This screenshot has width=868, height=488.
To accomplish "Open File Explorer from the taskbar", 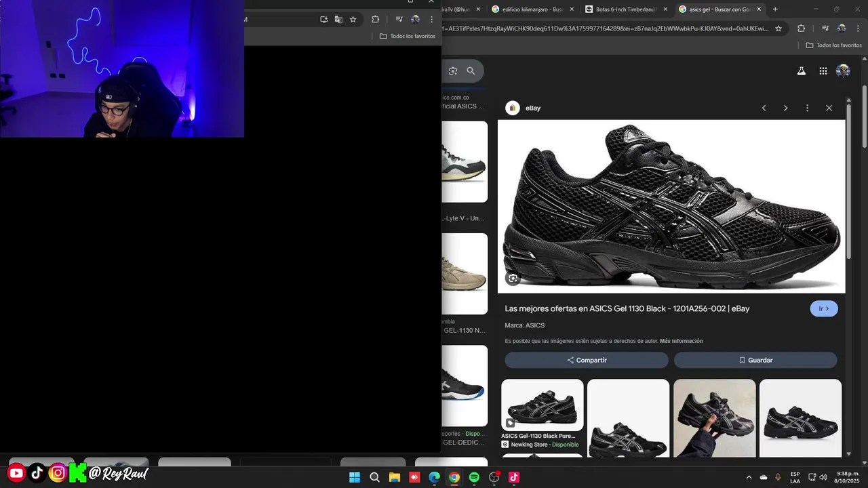I will tap(394, 477).
